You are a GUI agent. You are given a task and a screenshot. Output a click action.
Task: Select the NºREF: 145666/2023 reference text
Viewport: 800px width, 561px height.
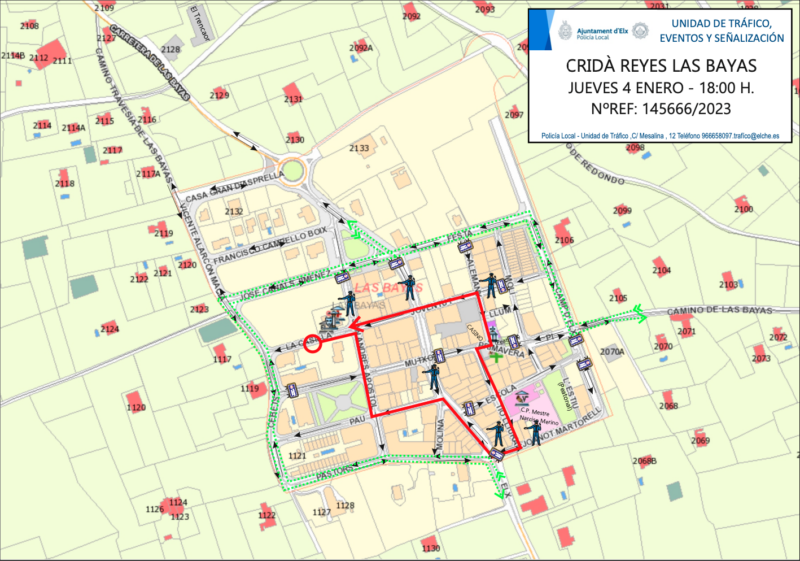tap(661, 109)
